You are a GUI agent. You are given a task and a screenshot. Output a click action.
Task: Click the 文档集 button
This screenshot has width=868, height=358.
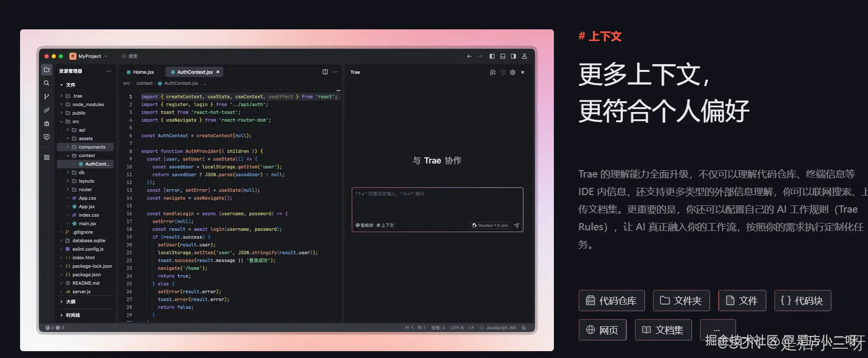663,330
